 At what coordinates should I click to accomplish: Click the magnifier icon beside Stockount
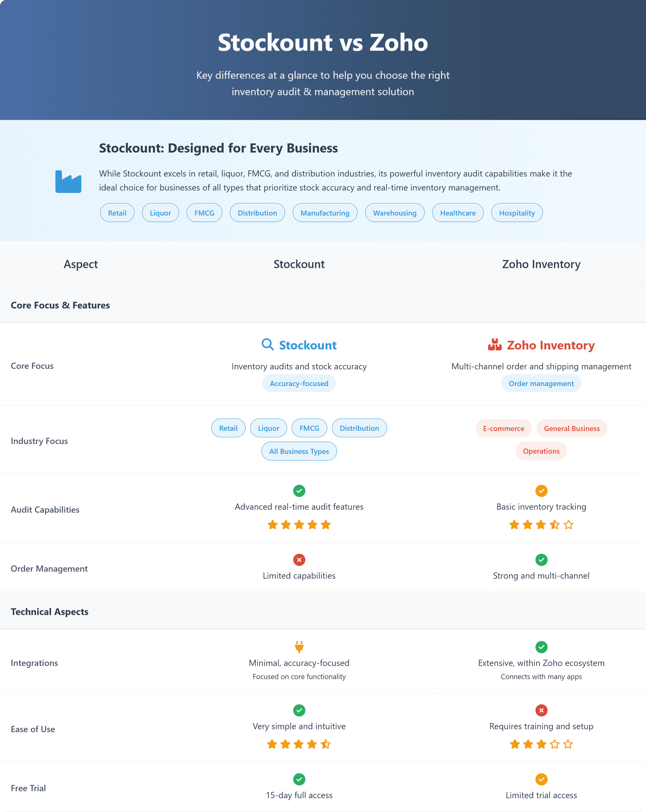coord(268,344)
